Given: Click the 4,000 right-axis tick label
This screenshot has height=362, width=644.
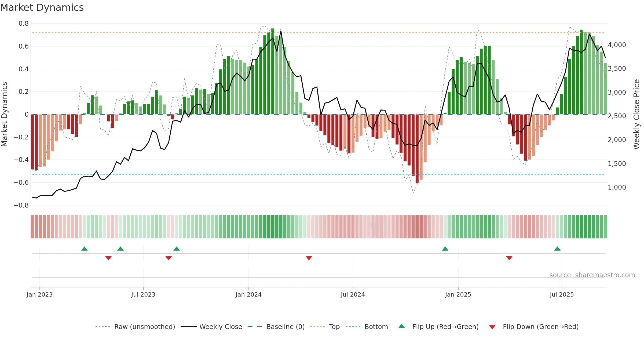Looking at the screenshot, I should coord(617,45).
